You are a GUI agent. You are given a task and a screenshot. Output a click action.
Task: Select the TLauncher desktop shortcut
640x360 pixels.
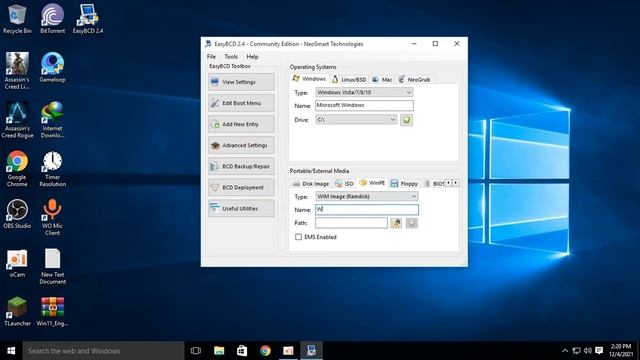click(x=17, y=311)
